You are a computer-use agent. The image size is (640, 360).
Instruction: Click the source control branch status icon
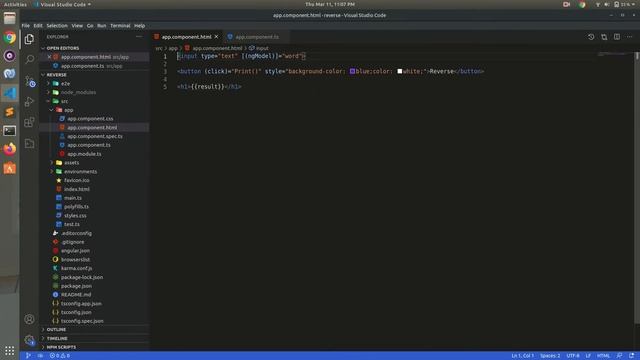pos(28,356)
